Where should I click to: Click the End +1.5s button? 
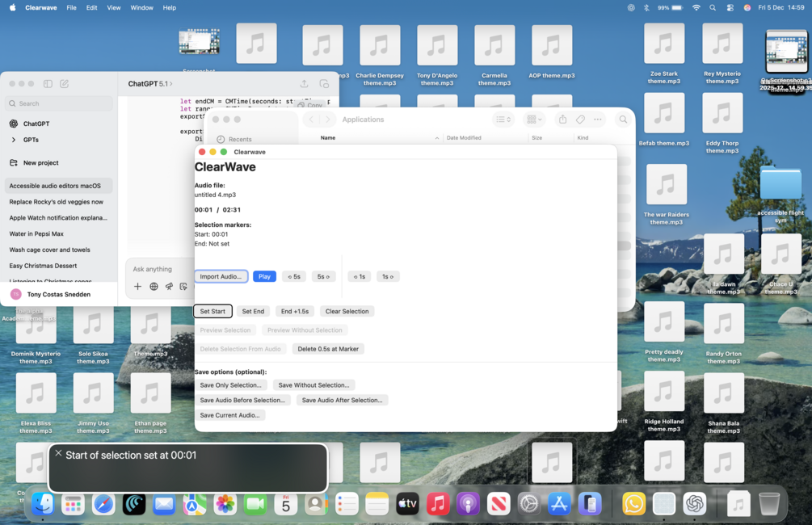[x=295, y=311]
